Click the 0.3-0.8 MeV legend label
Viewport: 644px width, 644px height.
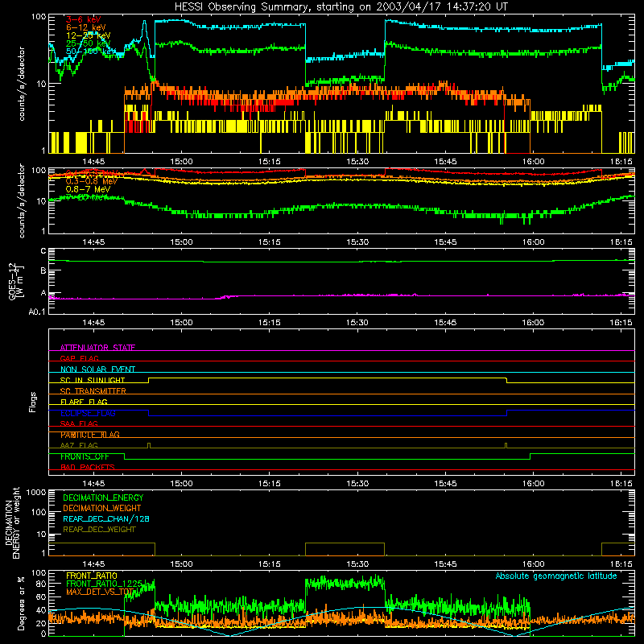pos(91,181)
